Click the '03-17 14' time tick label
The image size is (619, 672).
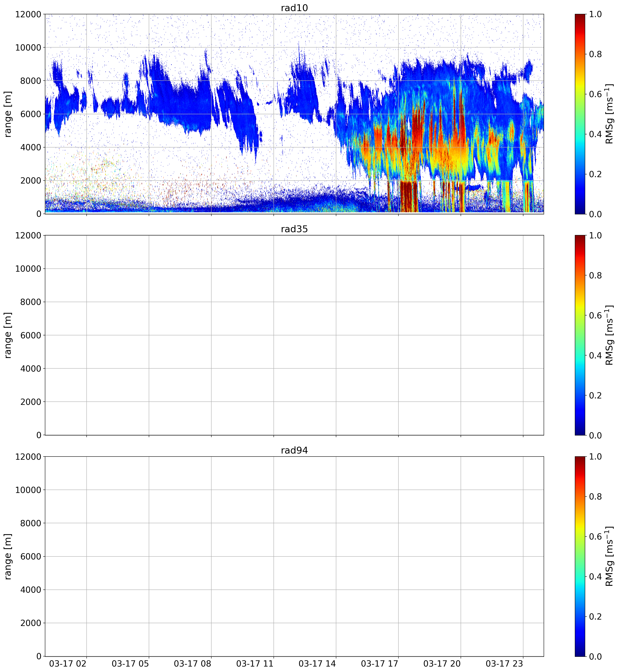click(317, 664)
